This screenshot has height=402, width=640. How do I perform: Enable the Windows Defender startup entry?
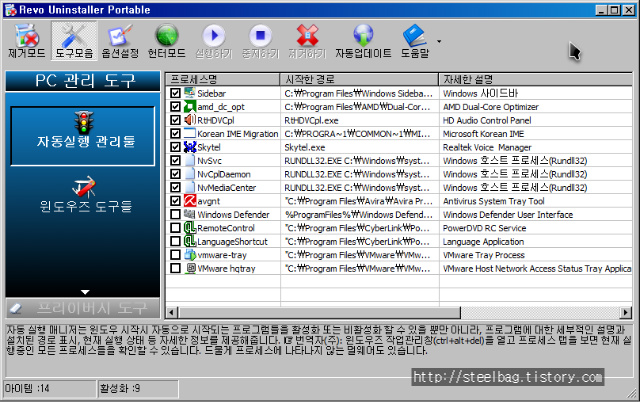(x=176, y=214)
